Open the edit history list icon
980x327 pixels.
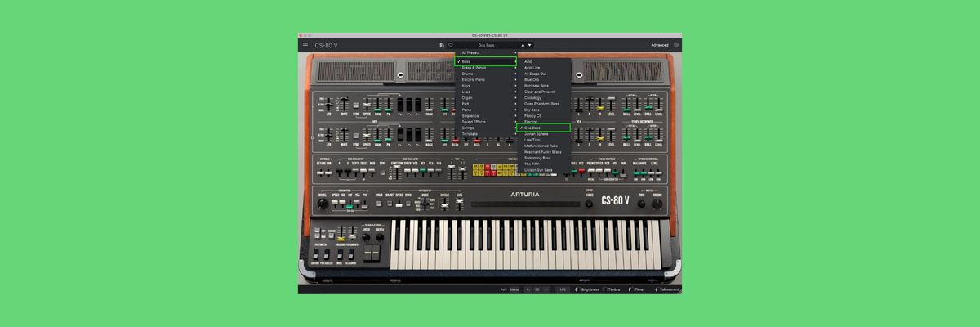537,289
